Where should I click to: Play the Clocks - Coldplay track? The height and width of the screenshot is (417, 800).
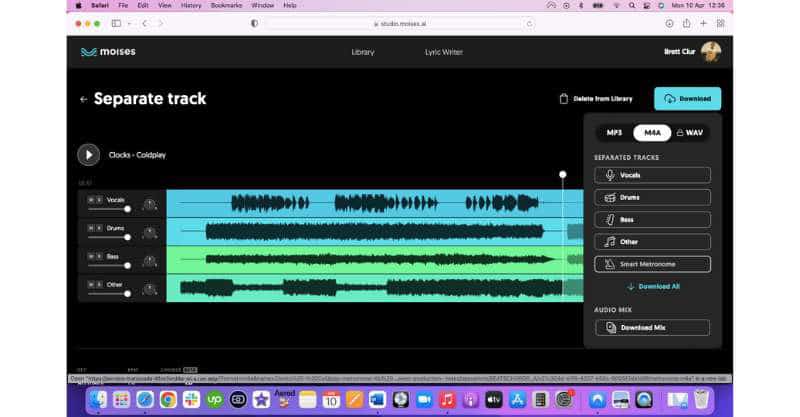pyautogui.click(x=89, y=155)
